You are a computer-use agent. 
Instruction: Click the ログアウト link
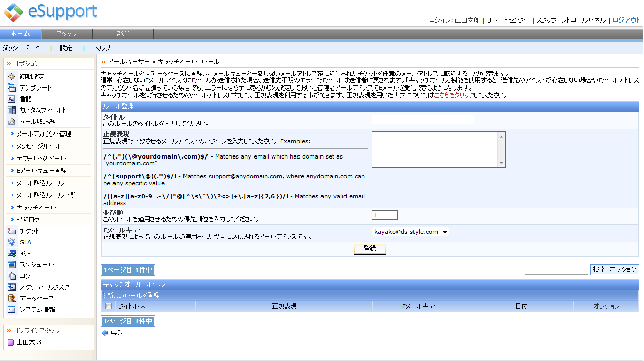point(626,20)
